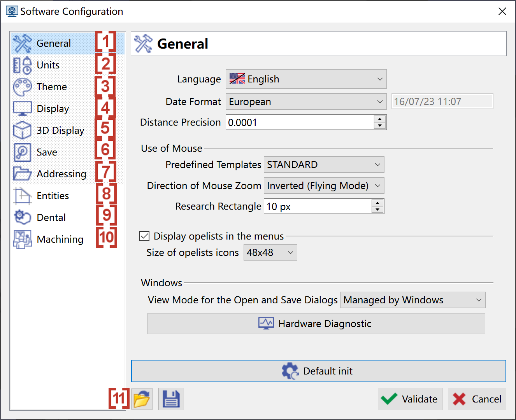Image resolution: width=516 pixels, height=420 pixels.
Task: Open the 3D Display cube icon
Action: point(22,131)
